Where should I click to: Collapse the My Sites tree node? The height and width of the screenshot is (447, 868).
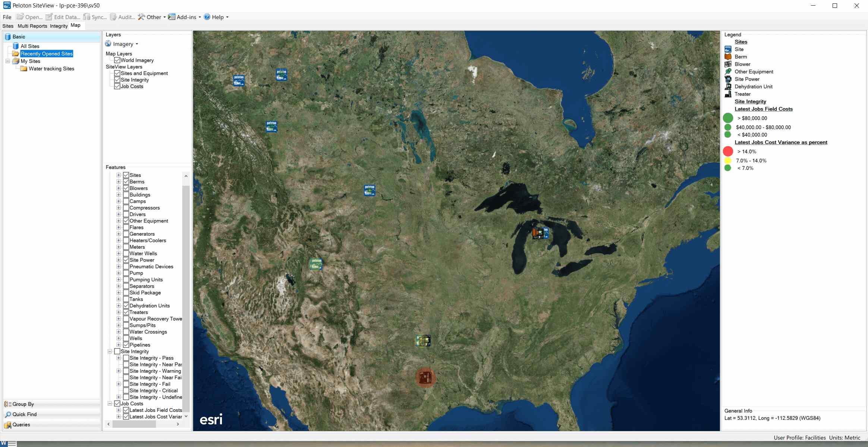(7, 61)
